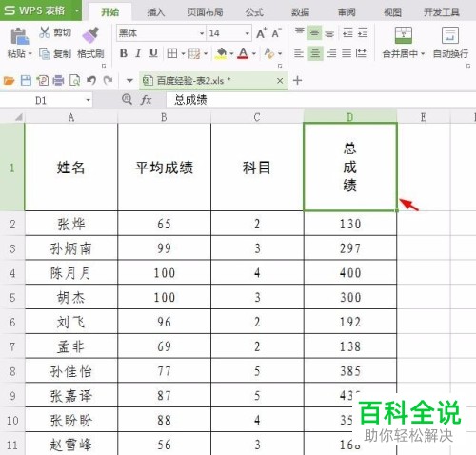476x455 pixels.
Task: Toggle italic formatting
Action: click(x=138, y=53)
